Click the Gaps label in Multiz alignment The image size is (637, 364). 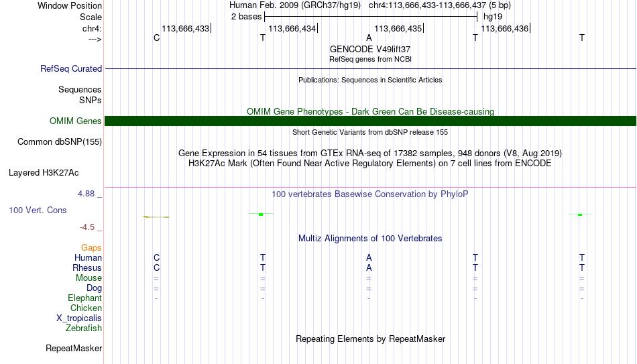click(x=91, y=248)
